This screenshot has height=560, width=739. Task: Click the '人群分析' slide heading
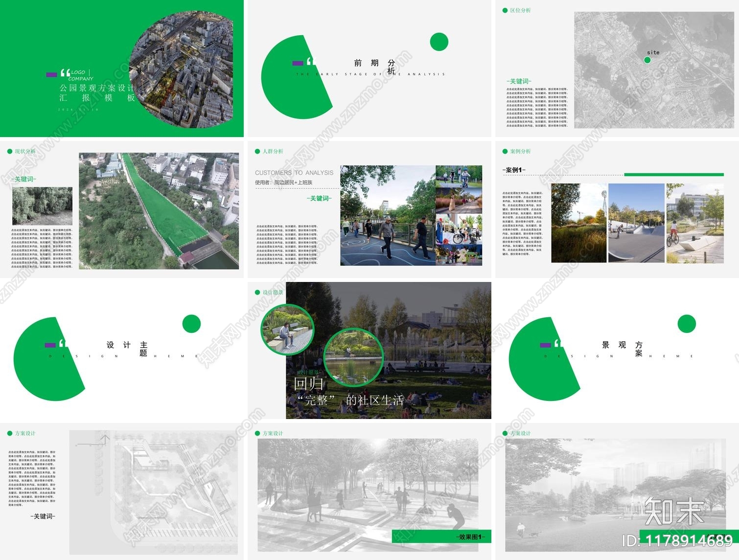click(x=273, y=151)
